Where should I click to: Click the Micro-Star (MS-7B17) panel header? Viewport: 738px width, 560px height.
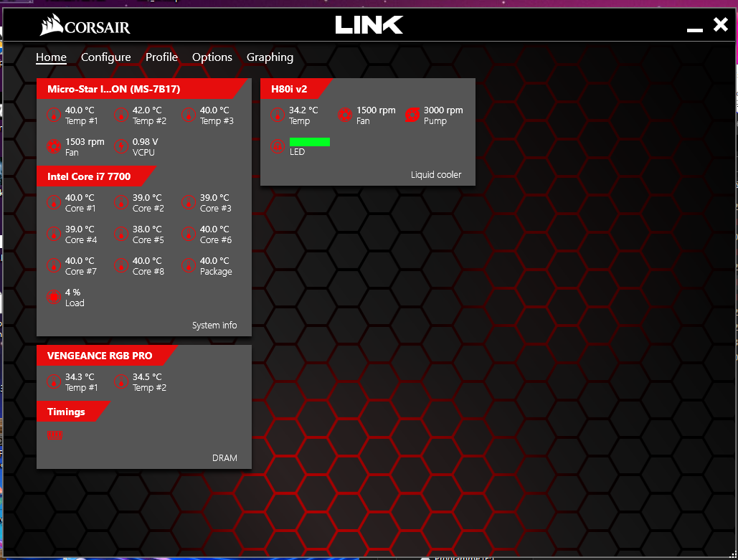click(x=141, y=89)
